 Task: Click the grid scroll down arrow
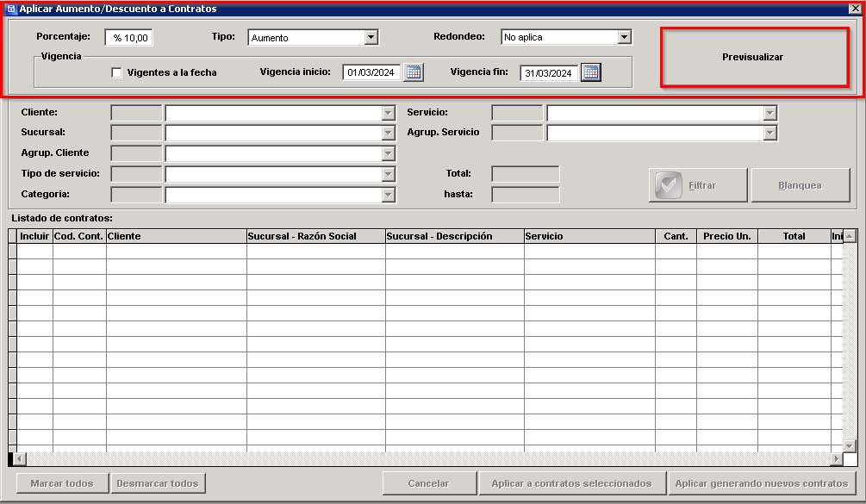tap(850, 446)
